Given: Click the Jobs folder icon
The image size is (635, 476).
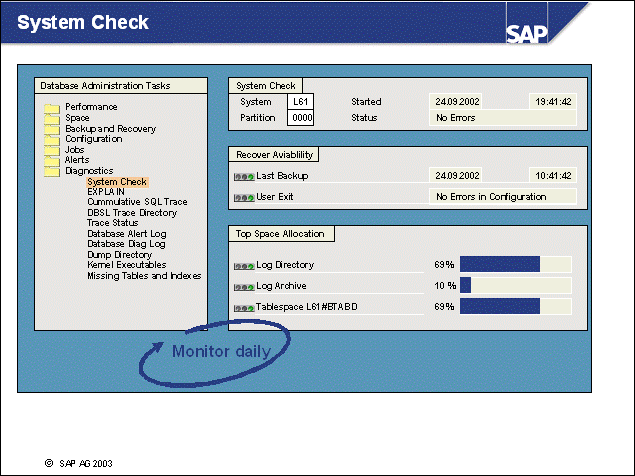Looking at the screenshot, I should point(51,150).
